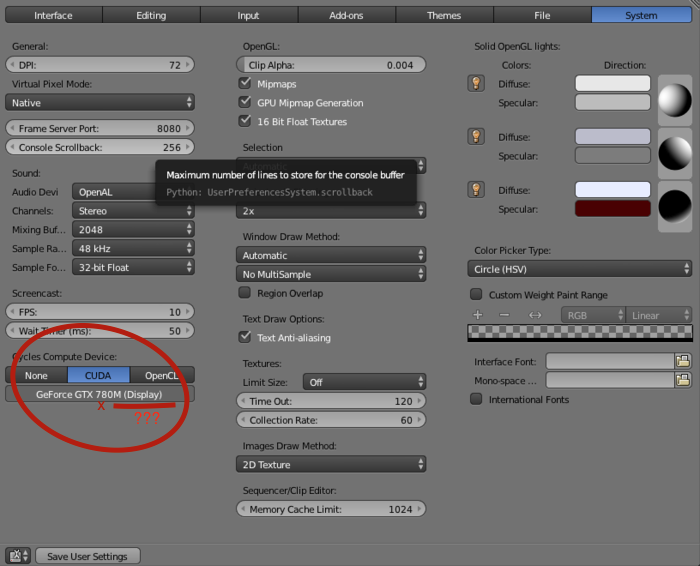The image size is (700, 566).
Task: Click the first light direction sphere
Action: pos(675,100)
